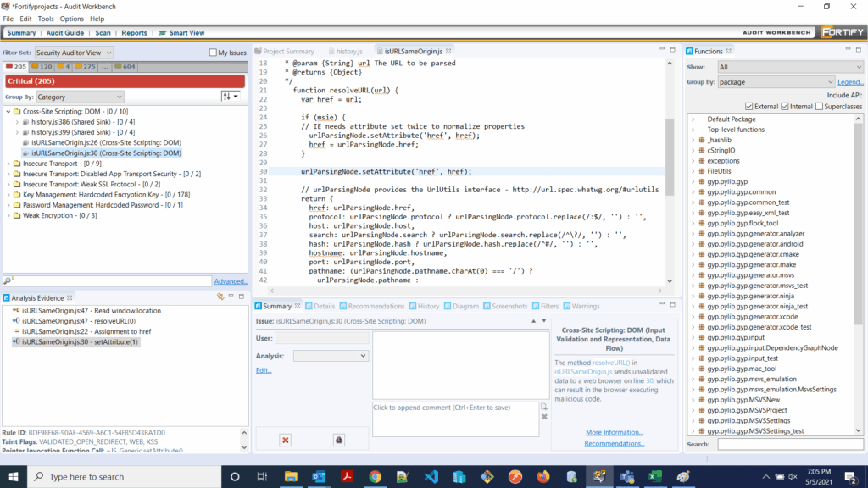868x488 pixels.
Task: Switch to the Diagram tab
Action: (x=465, y=306)
